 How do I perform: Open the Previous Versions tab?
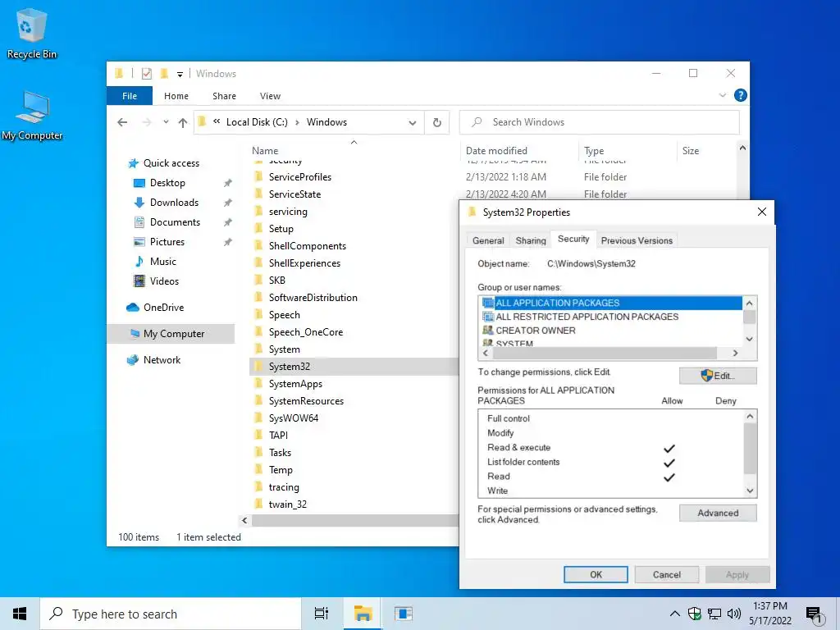click(637, 240)
